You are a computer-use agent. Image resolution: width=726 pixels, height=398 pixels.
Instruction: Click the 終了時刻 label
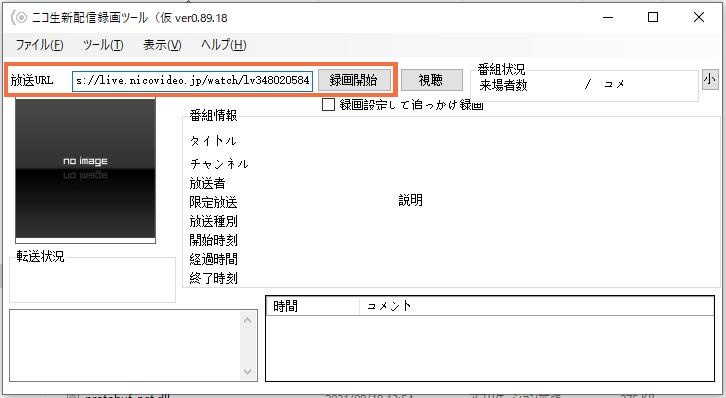coord(213,278)
